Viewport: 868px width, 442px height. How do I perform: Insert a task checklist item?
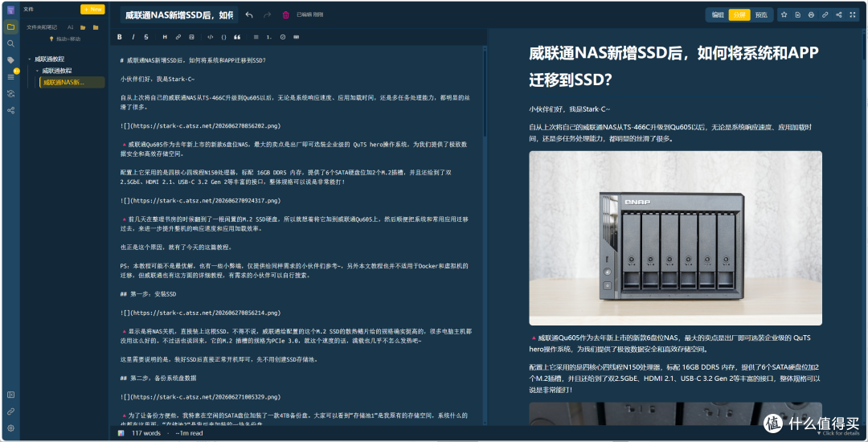(282, 37)
